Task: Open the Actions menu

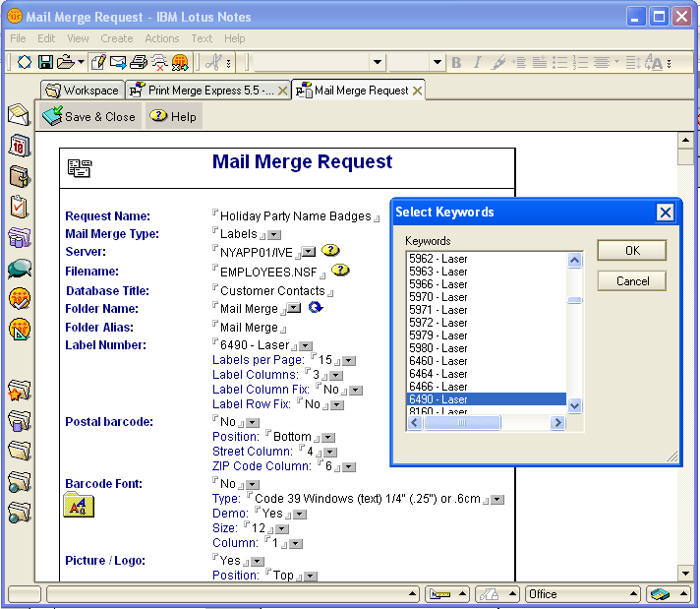Action: pyautogui.click(x=162, y=38)
